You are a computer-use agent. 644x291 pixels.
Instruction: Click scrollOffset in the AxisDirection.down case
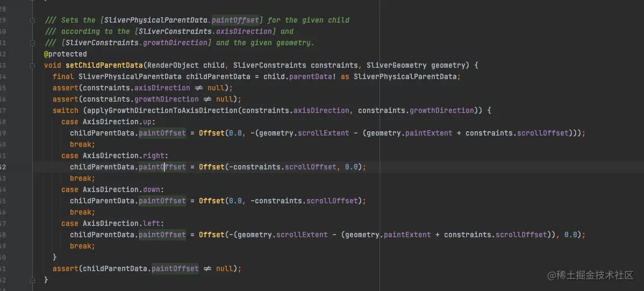(332, 201)
